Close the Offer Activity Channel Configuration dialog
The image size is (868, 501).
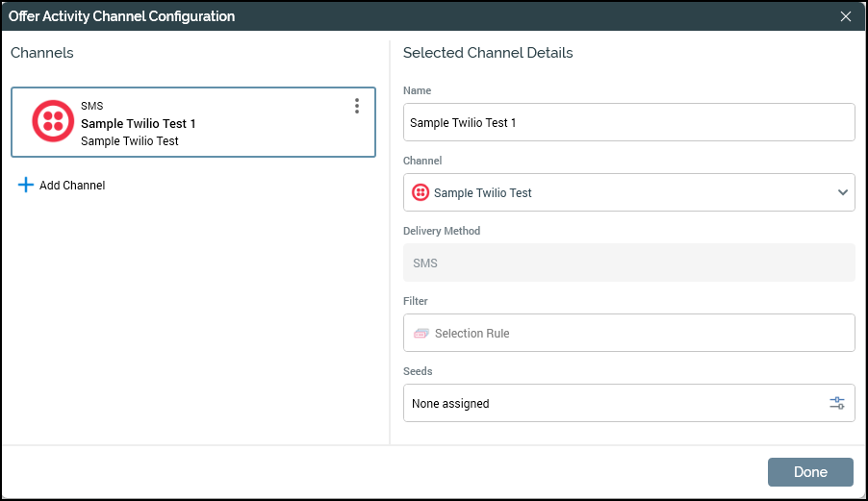pyautogui.click(x=846, y=16)
